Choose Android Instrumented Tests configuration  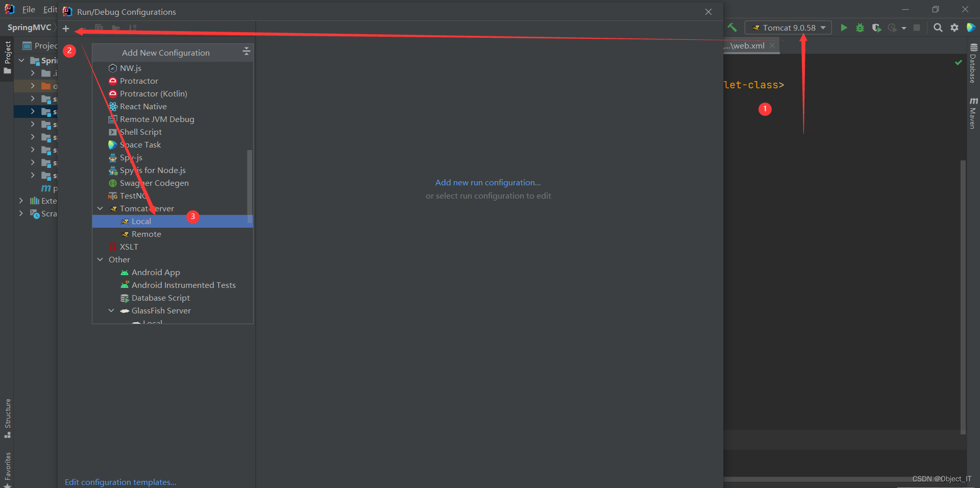[183, 285]
